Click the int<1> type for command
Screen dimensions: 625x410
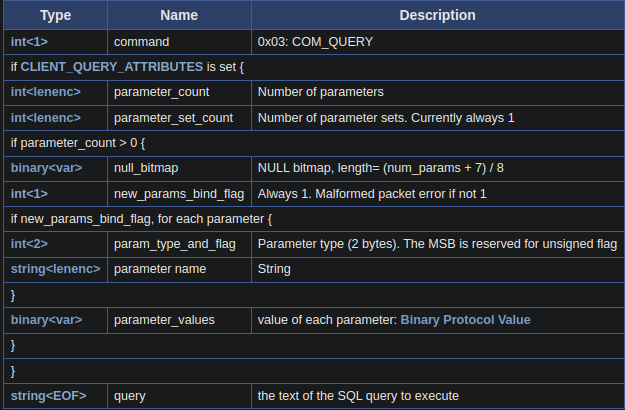(x=29, y=42)
